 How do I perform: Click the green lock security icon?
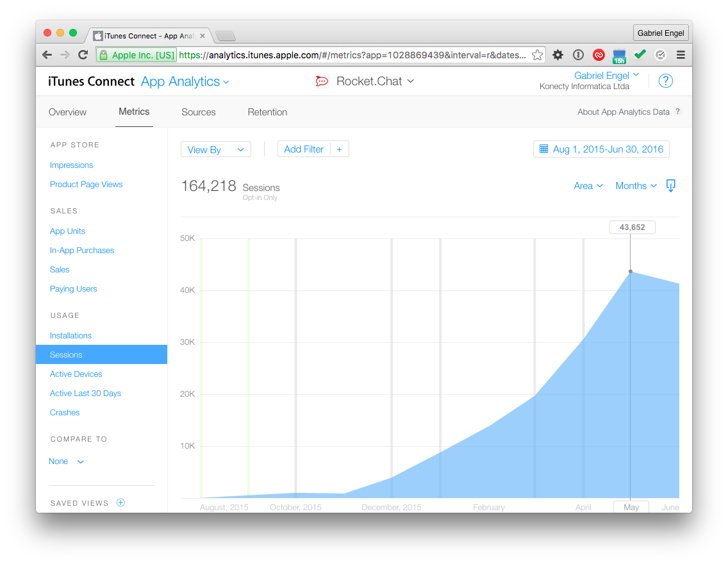point(104,54)
